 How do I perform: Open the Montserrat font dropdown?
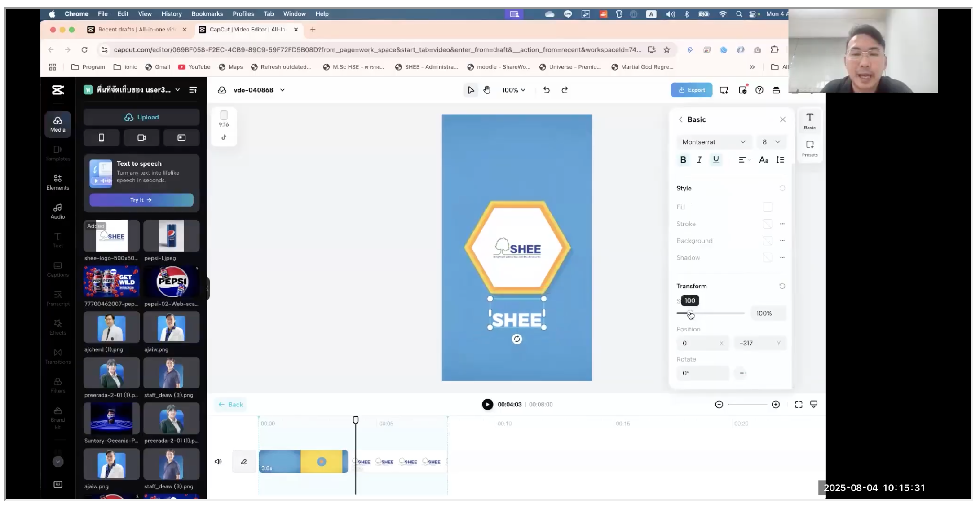click(713, 142)
